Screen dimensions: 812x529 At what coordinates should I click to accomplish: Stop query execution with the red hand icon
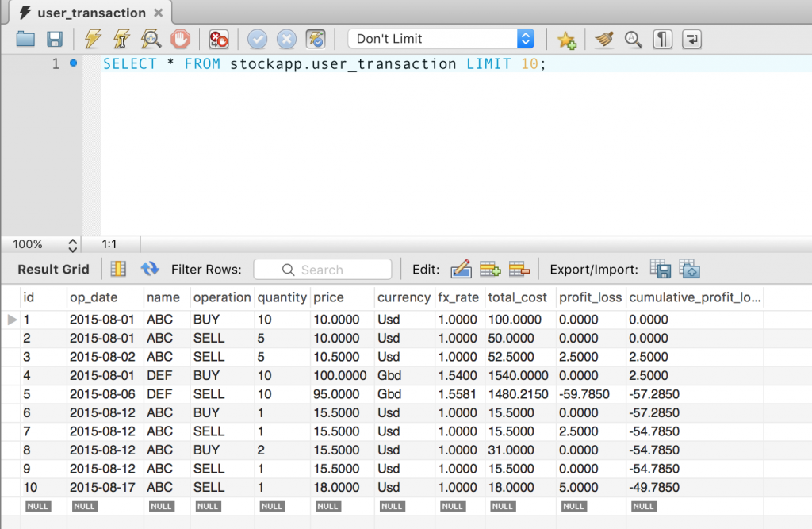click(x=180, y=40)
